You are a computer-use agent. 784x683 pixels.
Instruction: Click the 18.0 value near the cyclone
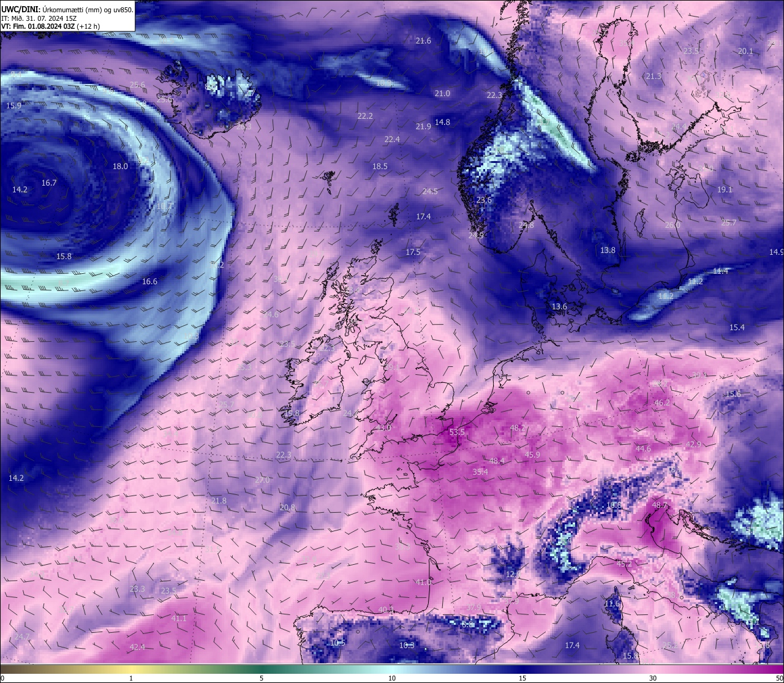(x=120, y=167)
